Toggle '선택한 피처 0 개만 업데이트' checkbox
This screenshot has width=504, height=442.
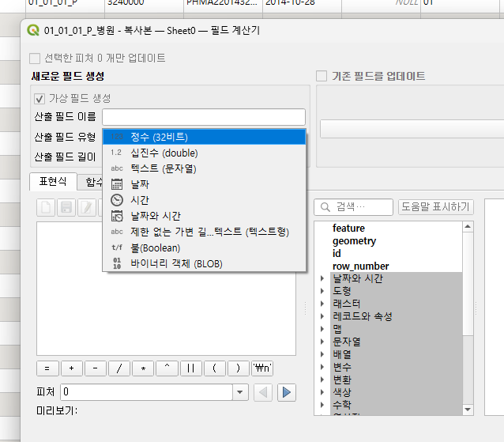(x=35, y=59)
